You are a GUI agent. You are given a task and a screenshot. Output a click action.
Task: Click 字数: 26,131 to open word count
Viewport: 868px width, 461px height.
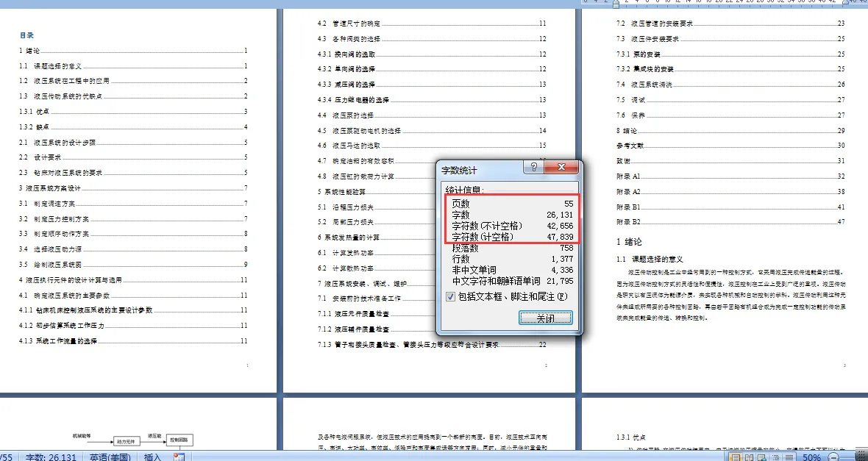pyautogui.click(x=51, y=457)
